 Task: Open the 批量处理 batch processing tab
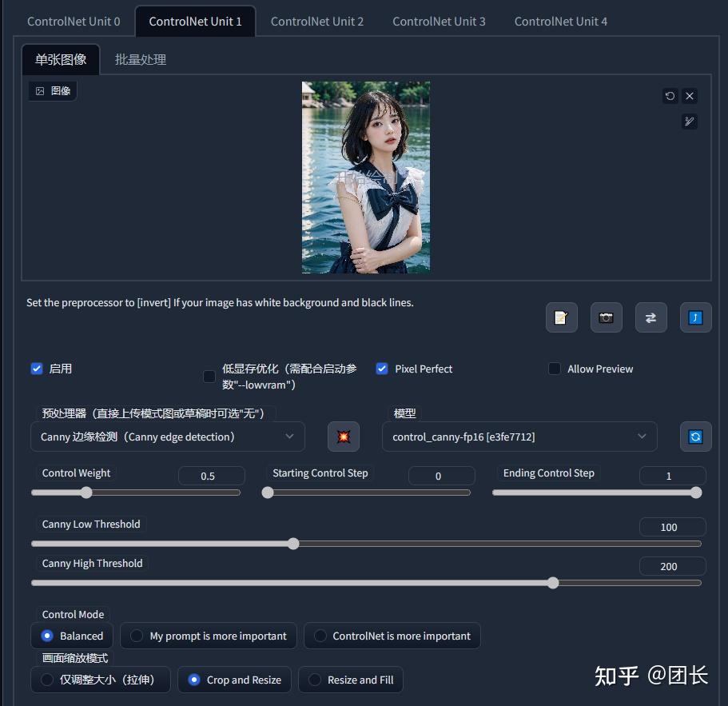click(139, 58)
